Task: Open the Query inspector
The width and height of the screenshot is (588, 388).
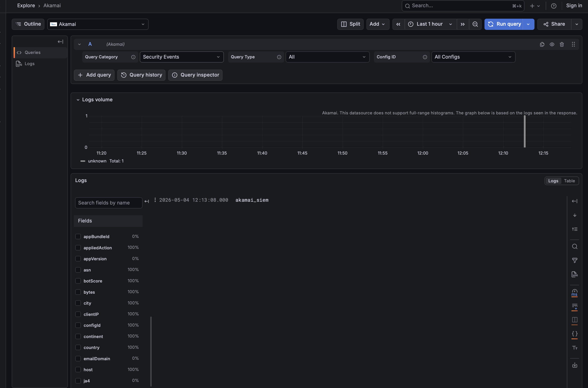Action: click(195, 75)
